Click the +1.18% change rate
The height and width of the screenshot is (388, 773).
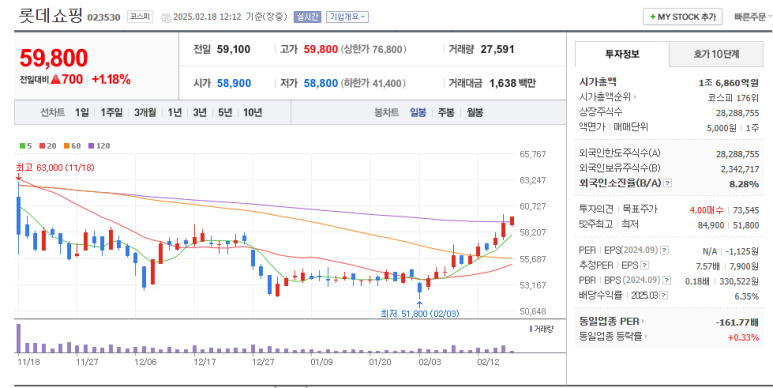(x=111, y=79)
